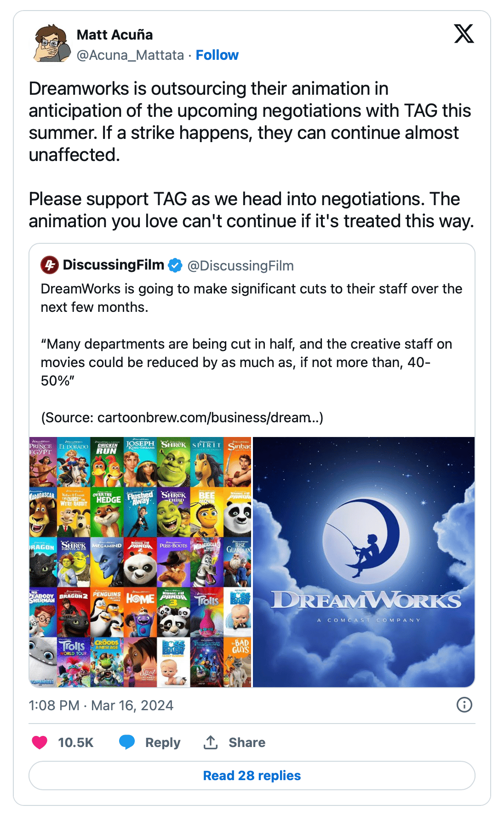This screenshot has height=816, width=504.
Task: Click the blue verified badge
Action: (175, 265)
